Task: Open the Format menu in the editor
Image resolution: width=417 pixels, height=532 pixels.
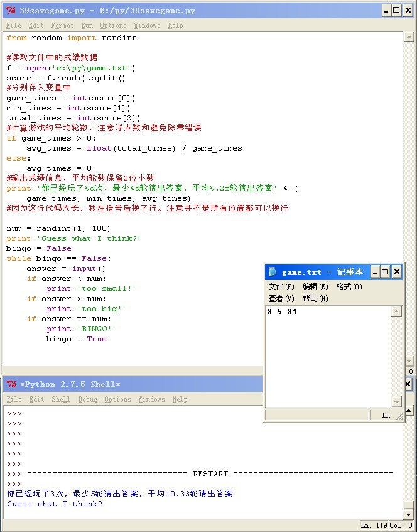Action: 62,26
